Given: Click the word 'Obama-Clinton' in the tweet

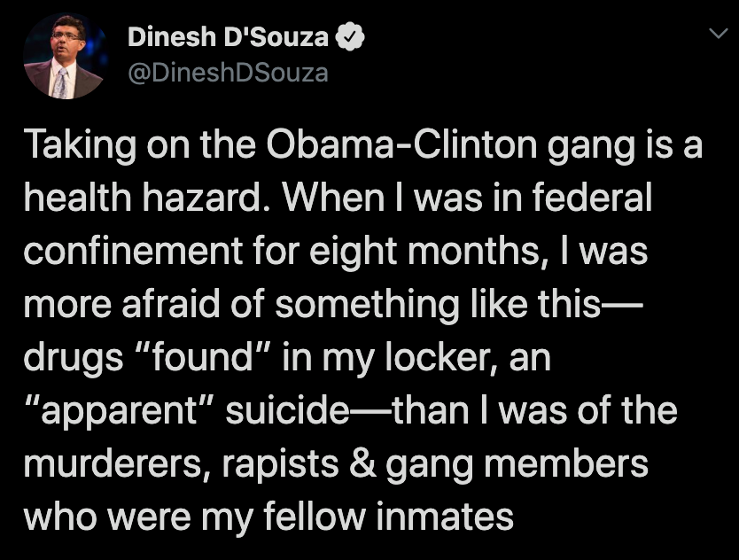Looking at the screenshot, I should [401, 144].
